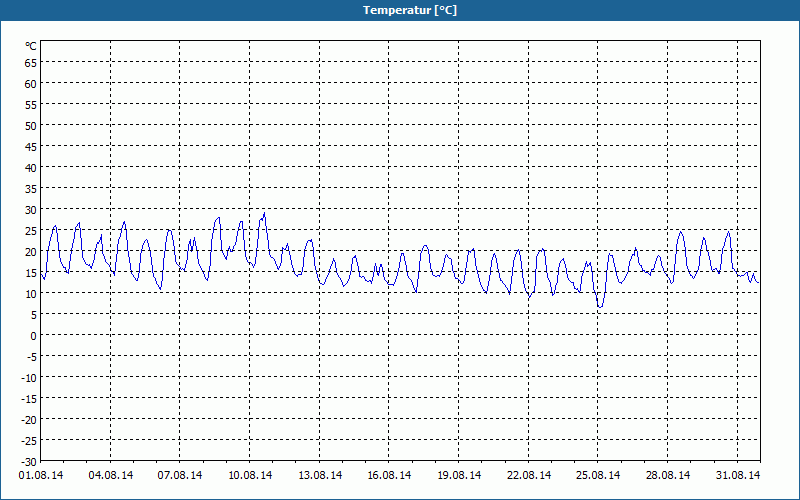Click the 13.08.14 date label
The width and height of the screenshot is (800, 500).
coord(320,475)
